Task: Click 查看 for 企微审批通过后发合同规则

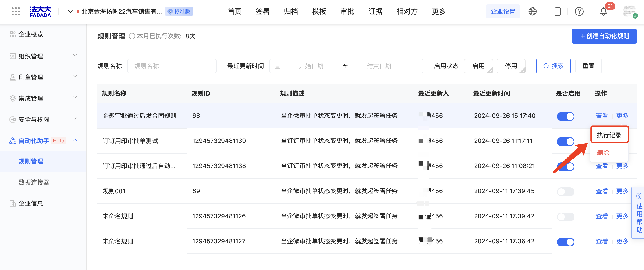Action: (x=602, y=116)
